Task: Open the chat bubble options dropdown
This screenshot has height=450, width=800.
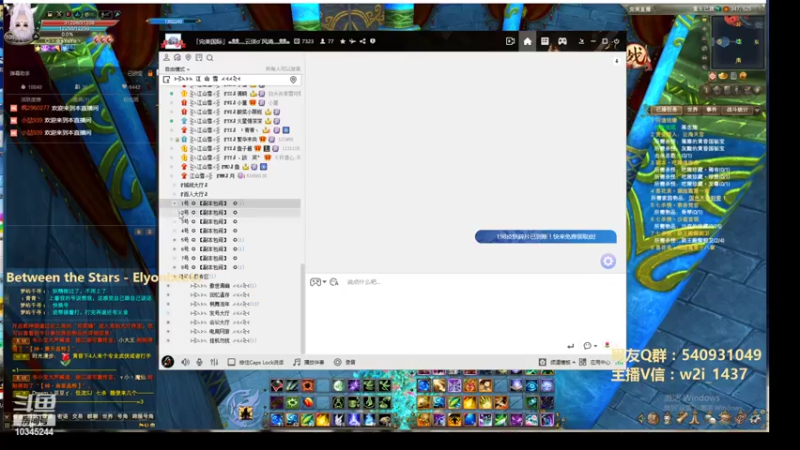Action: tap(590, 346)
